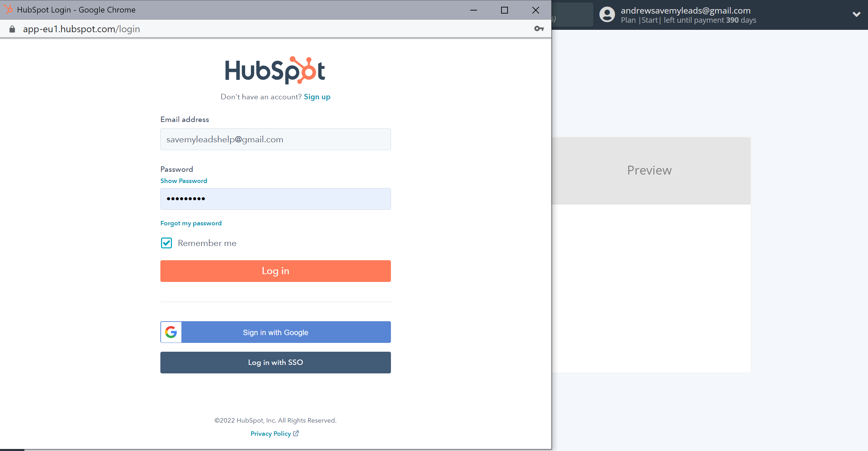Click Log in with SSO
This screenshot has height=451, width=868.
pyautogui.click(x=276, y=363)
